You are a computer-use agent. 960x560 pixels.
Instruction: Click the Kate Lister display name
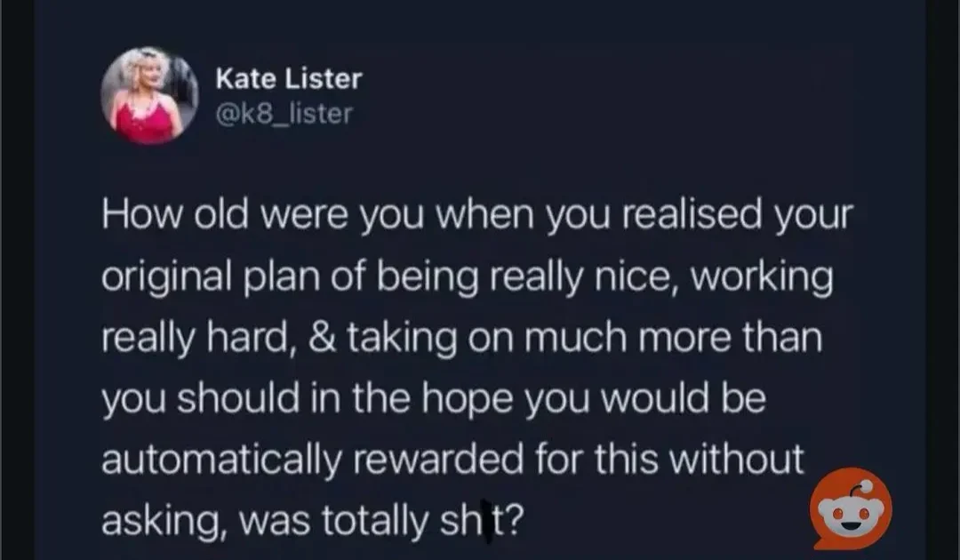[289, 79]
